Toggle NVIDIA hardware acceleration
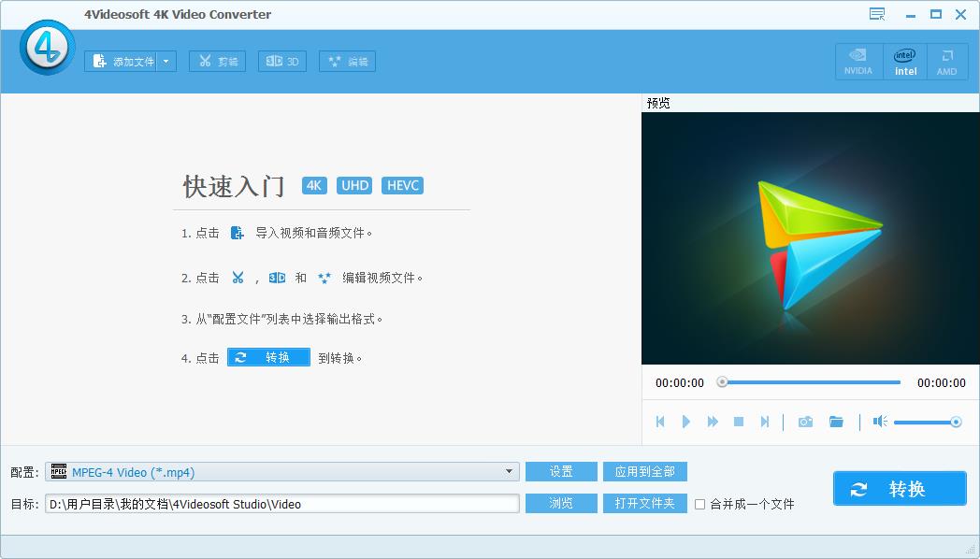 tap(858, 62)
